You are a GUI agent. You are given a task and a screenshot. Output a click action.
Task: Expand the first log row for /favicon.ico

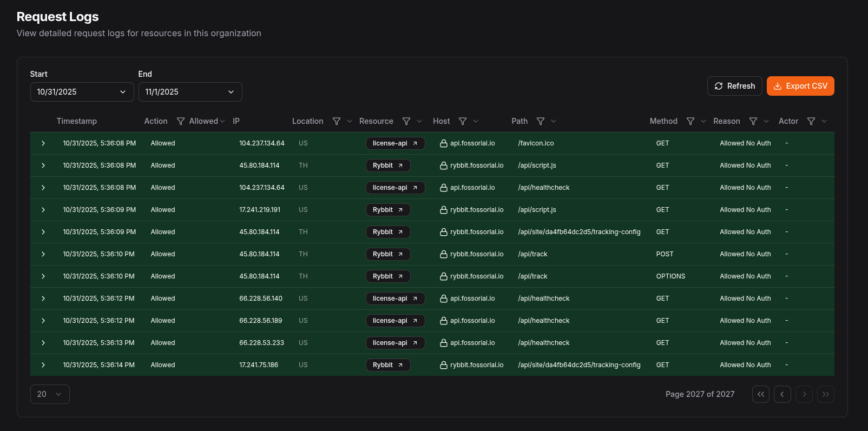click(x=43, y=143)
